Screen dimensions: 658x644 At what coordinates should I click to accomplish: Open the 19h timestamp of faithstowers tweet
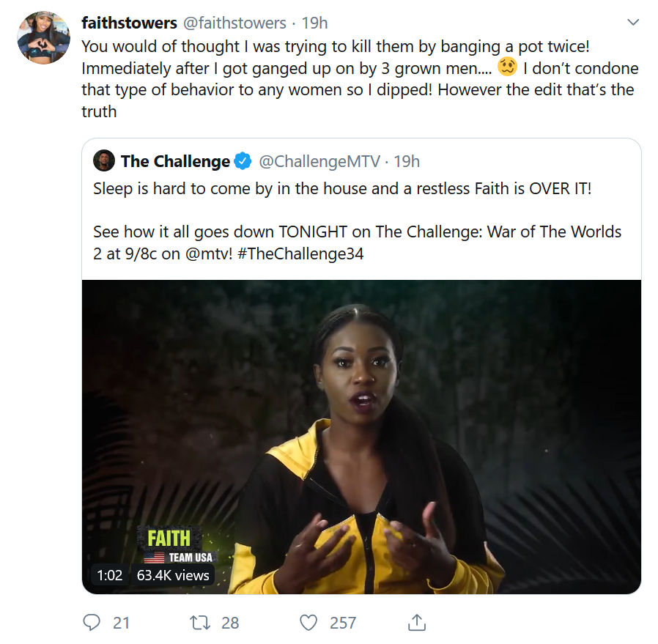pos(315,23)
